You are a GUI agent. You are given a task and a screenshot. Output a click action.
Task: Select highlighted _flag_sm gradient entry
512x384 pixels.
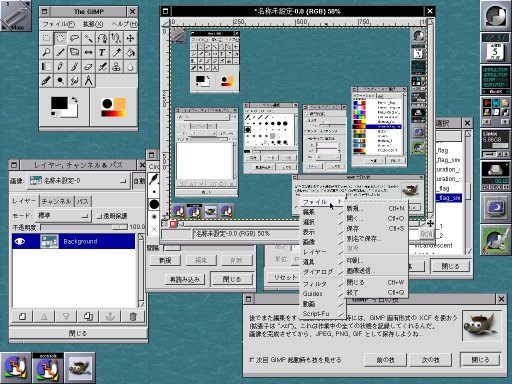pyautogui.click(x=449, y=198)
